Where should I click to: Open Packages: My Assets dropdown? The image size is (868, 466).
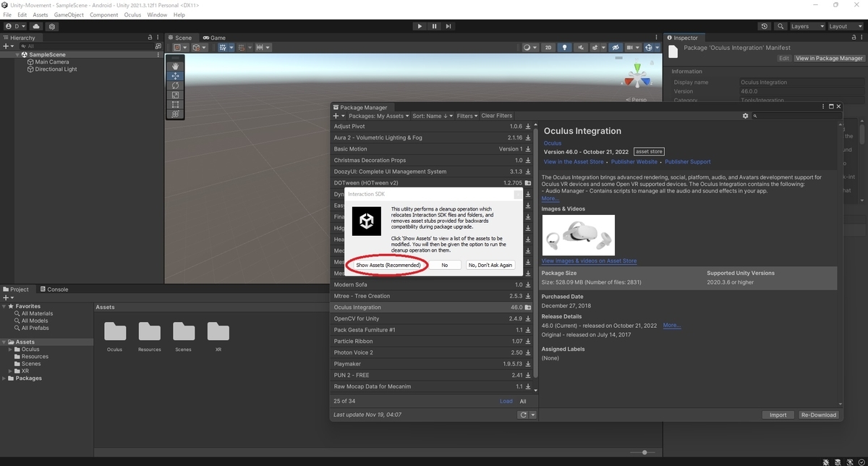click(379, 116)
